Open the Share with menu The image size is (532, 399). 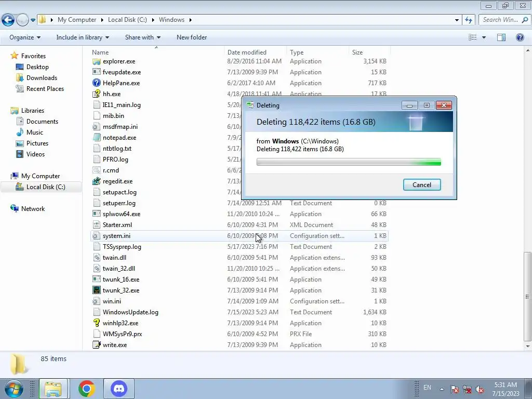pyautogui.click(x=142, y=37)
